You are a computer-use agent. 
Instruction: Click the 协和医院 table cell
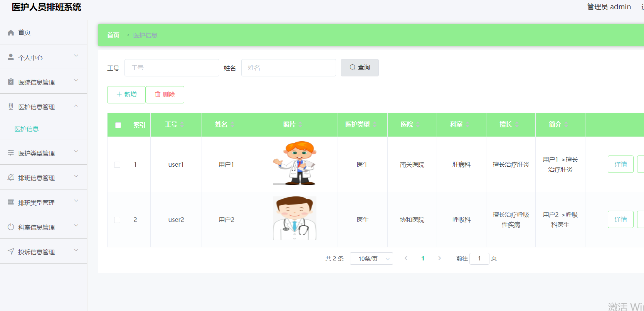[412, 220]
